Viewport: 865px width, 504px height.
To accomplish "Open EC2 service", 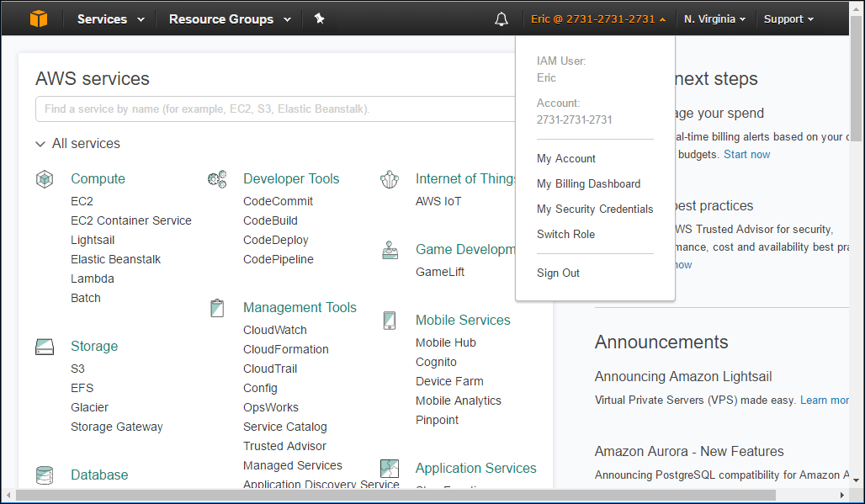I will coord(82,201).
